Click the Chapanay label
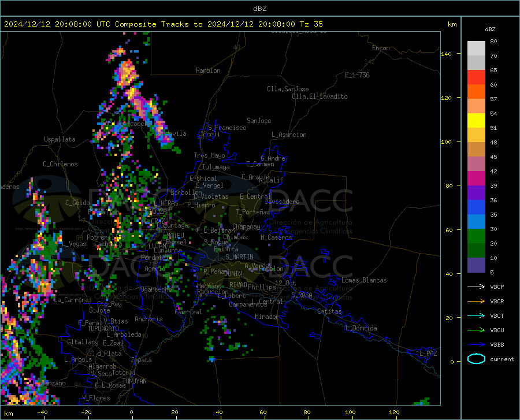The height and width of the screenshot is (420, 520). pos(246,226)
